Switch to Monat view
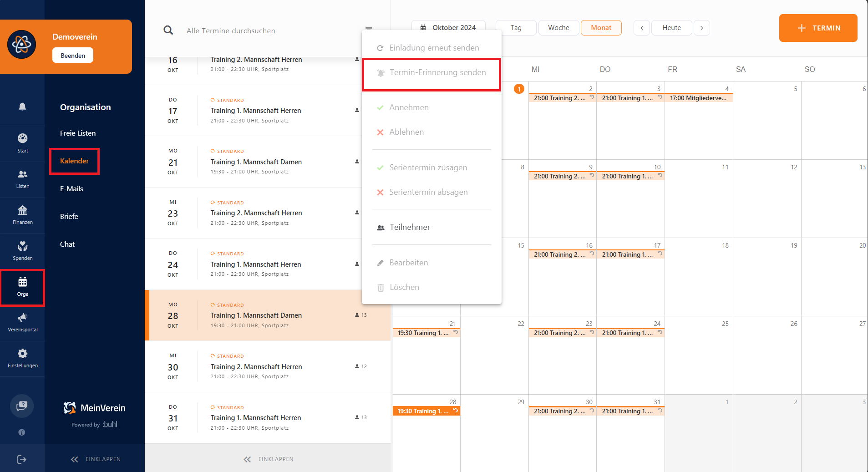This screenshot has height=472, width=868. tap(601, 28)
